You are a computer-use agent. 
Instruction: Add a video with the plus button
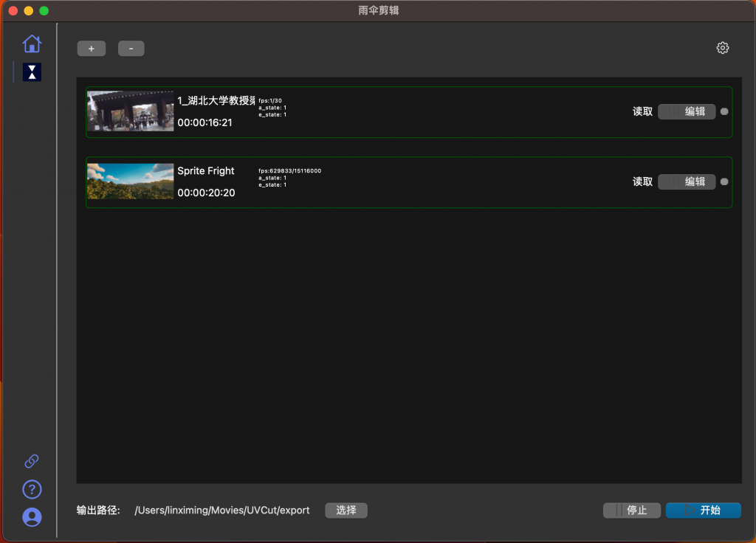coord(92,49)
